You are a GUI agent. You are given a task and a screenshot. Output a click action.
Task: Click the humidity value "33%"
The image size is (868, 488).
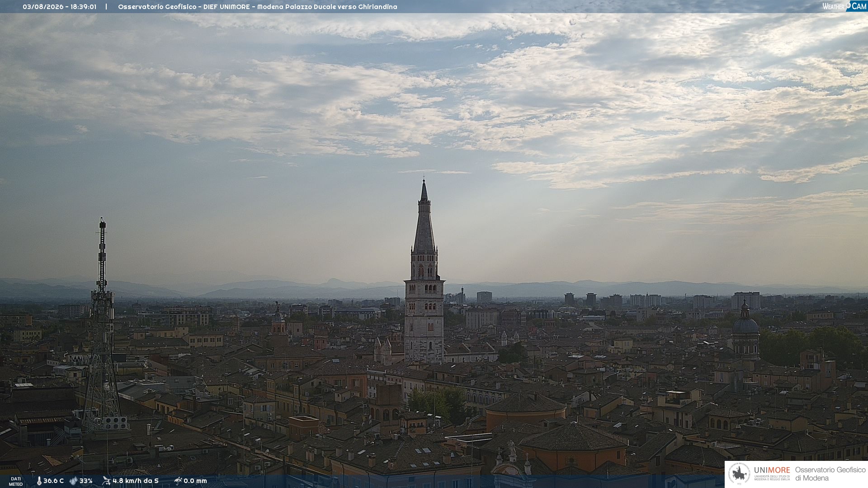point(86,481)
